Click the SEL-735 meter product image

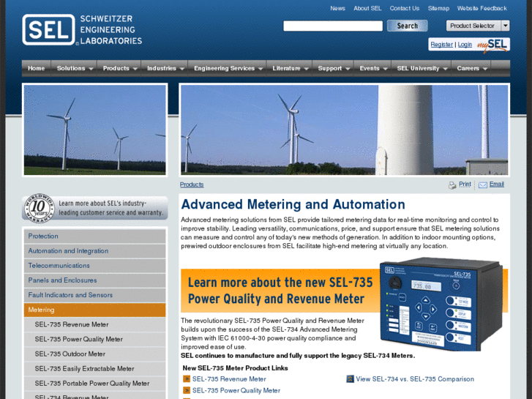point(441,304)
